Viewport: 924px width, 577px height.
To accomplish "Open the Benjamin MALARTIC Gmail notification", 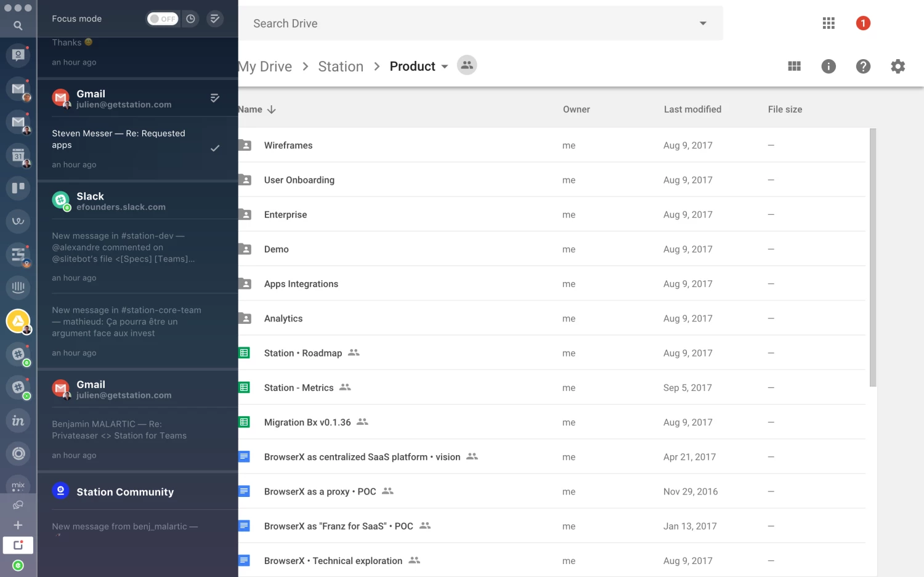I will pyautogui.click(x=137, y=439).
